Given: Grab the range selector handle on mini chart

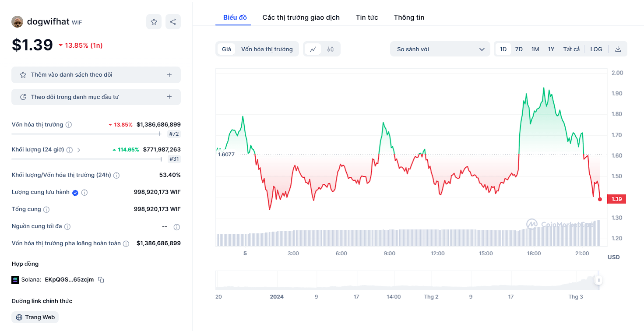Looking at the screenshot, I should point(598,281).
